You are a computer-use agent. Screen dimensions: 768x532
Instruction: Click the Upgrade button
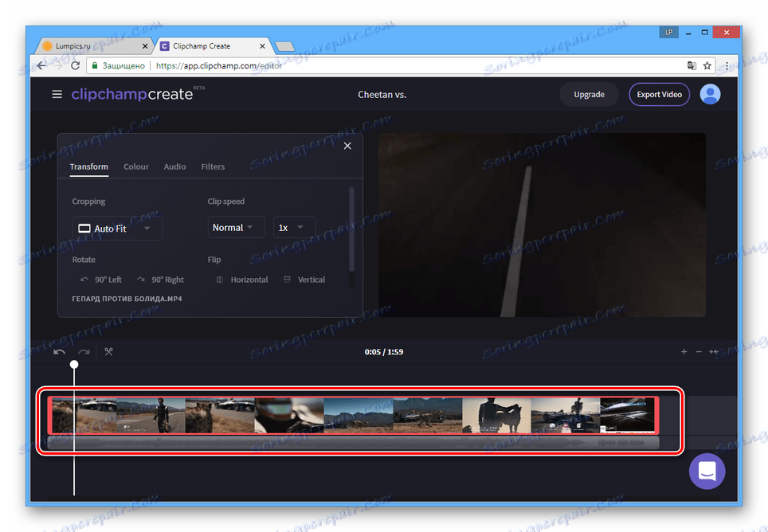click(x=590, y=95)
